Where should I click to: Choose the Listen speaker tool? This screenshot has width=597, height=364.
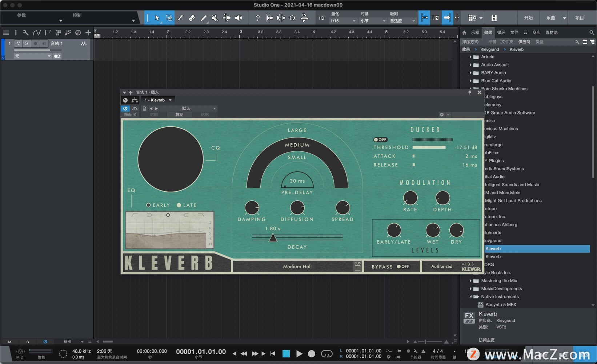pyautogui.click(x=239, y=18)
